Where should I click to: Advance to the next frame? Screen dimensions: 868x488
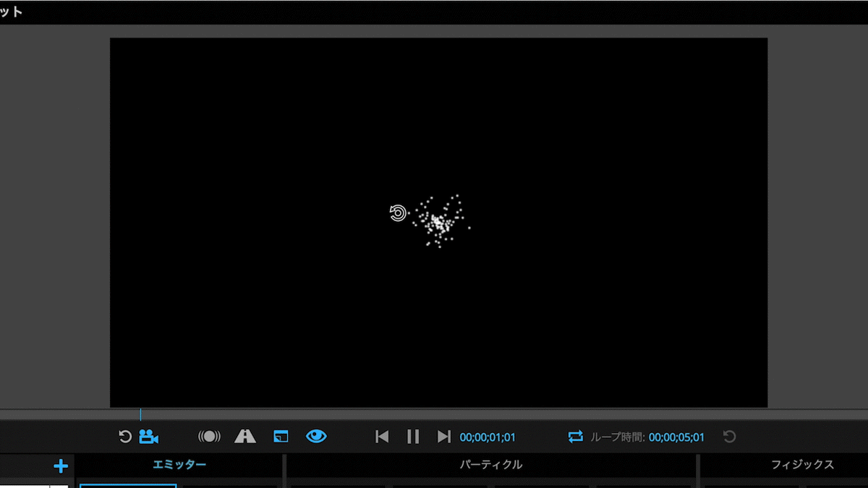[x=444, y=436]
